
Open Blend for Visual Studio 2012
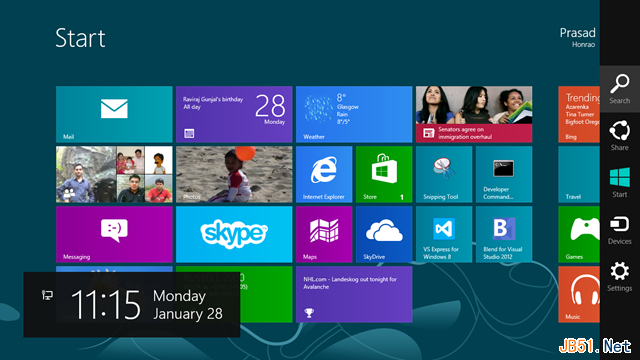(x=504, y=234)
